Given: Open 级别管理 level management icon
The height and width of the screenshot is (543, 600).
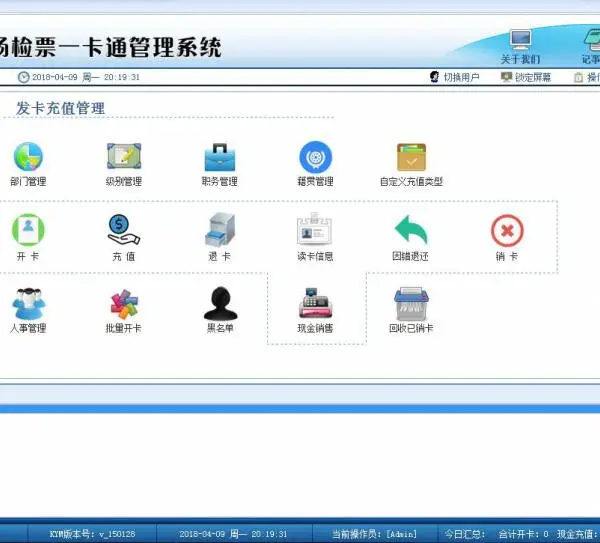Looking at the screenshot, I should coord(124,156).
